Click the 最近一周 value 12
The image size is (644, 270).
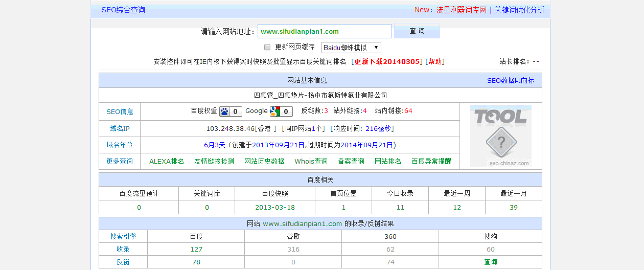(x=457, y=208)
